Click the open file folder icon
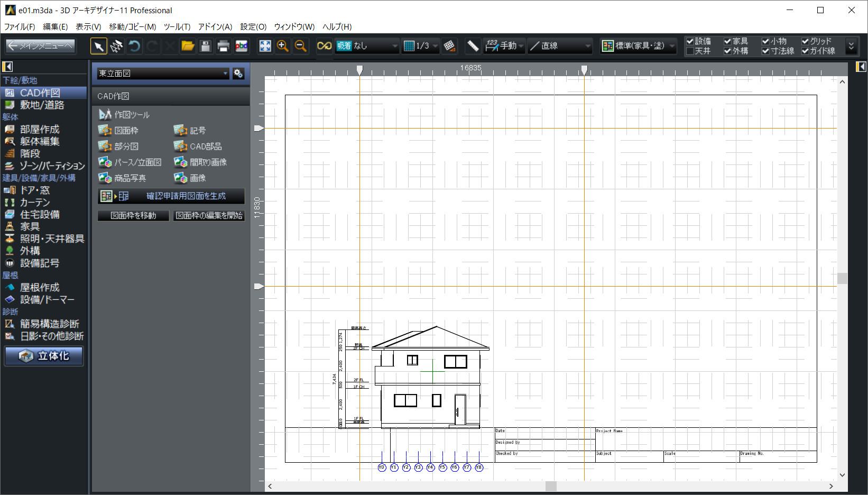Viewport: 868px width, 495px height. 188,47
